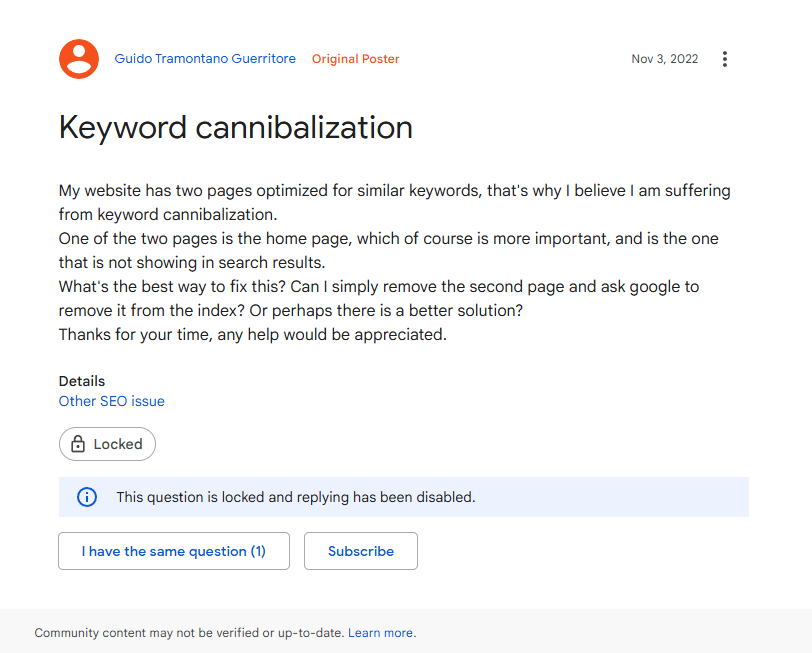
Task: Open the three-dot more options menu
Action: point(724,59)
